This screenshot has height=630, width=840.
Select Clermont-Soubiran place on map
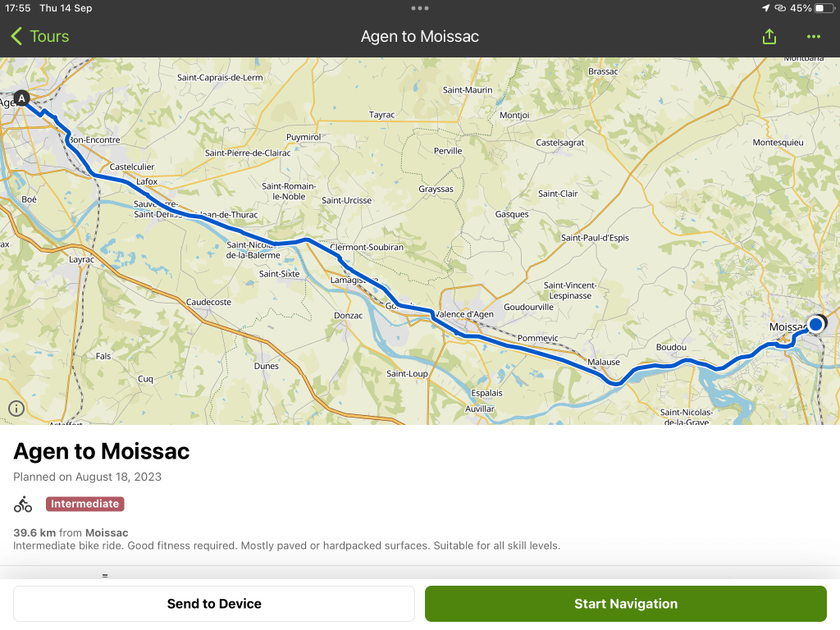tap(366, 247)
